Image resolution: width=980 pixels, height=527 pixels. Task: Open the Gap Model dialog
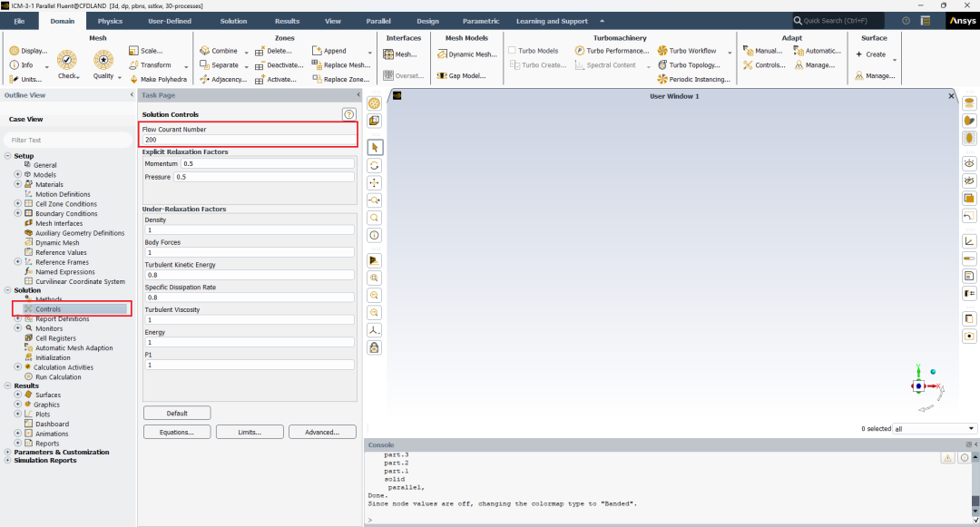coord(461,75)
